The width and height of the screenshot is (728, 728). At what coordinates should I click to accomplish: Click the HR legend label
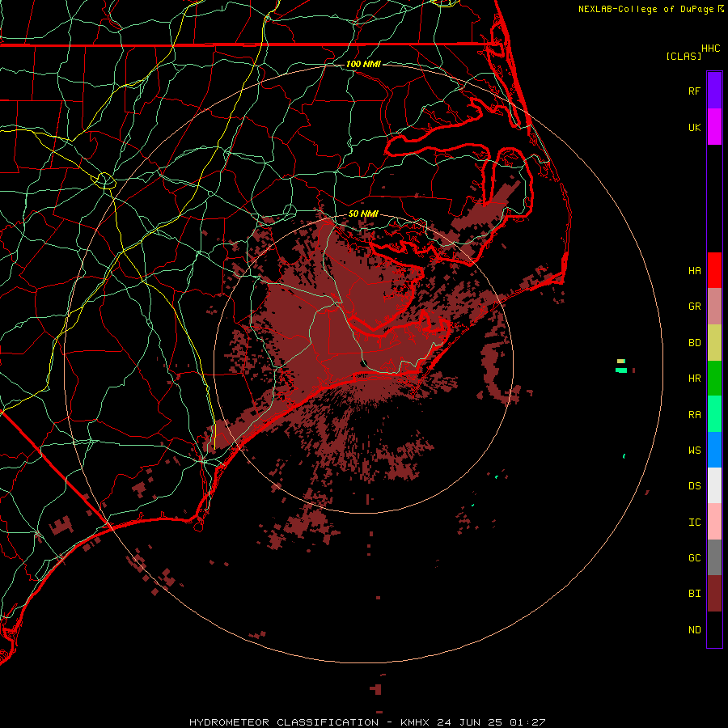point(694,379)
